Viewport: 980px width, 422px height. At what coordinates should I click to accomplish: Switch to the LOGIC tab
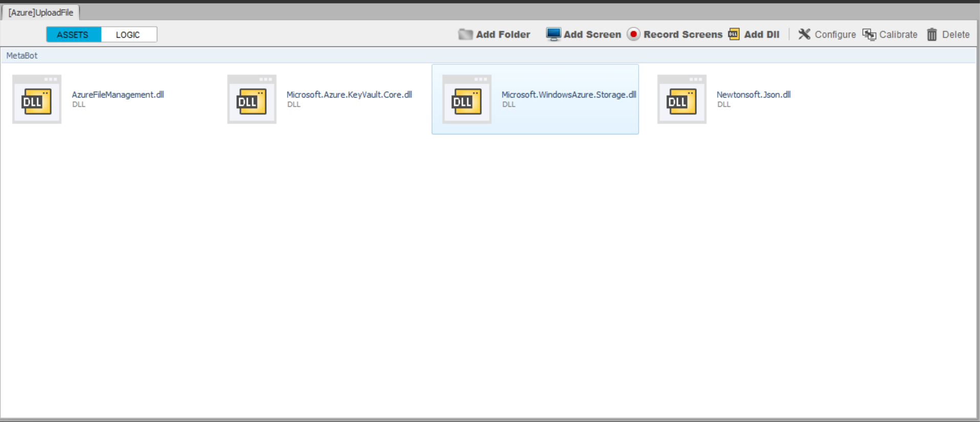tap(129, 34)
